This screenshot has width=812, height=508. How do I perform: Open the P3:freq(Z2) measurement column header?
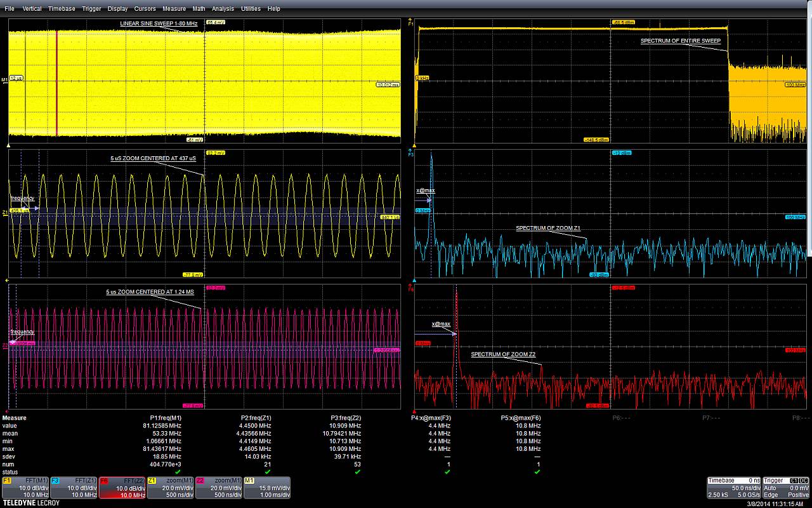tap(344, 418)
